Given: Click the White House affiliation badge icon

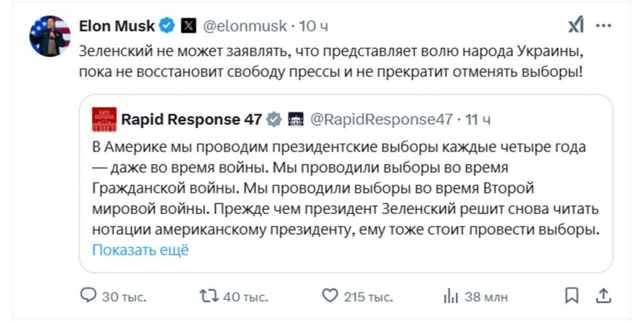Looking at the screenshot, I should pos(295,119).
